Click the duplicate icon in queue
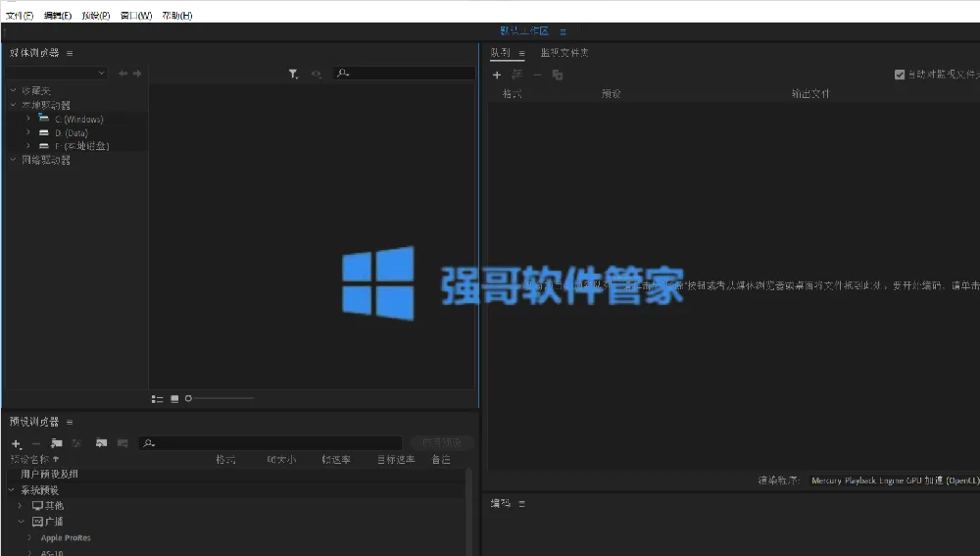 tap(558, 76)
